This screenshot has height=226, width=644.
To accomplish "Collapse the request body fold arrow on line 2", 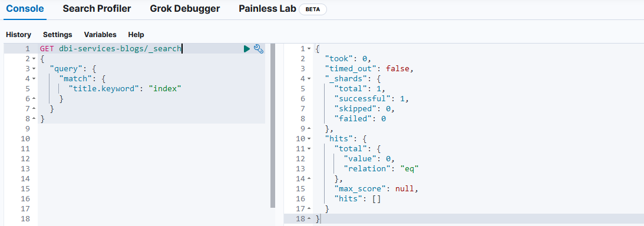I will 34,59.
